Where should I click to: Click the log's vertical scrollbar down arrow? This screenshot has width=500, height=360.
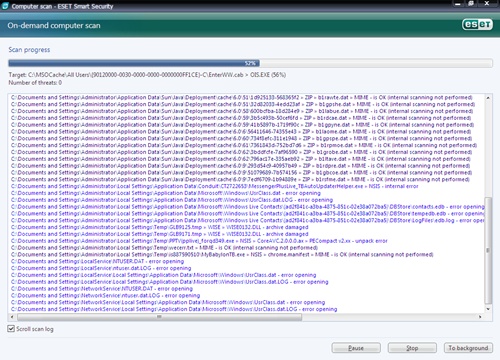[x=488, y=309]
